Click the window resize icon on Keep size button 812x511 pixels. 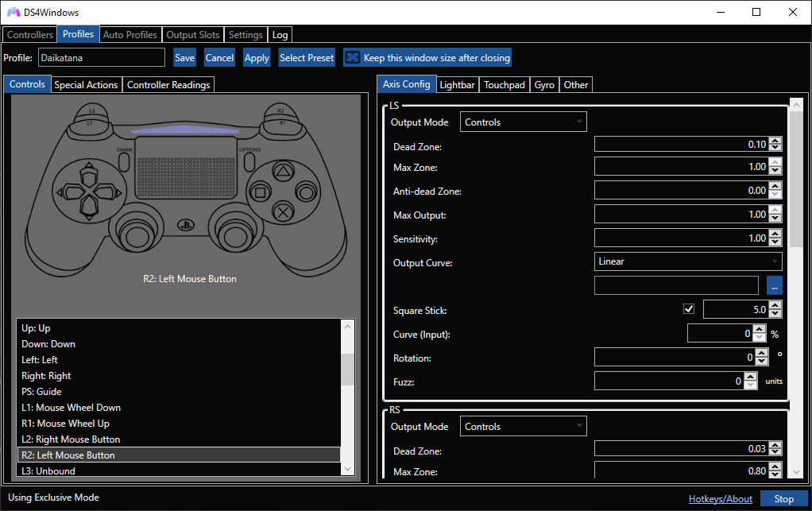353,56
